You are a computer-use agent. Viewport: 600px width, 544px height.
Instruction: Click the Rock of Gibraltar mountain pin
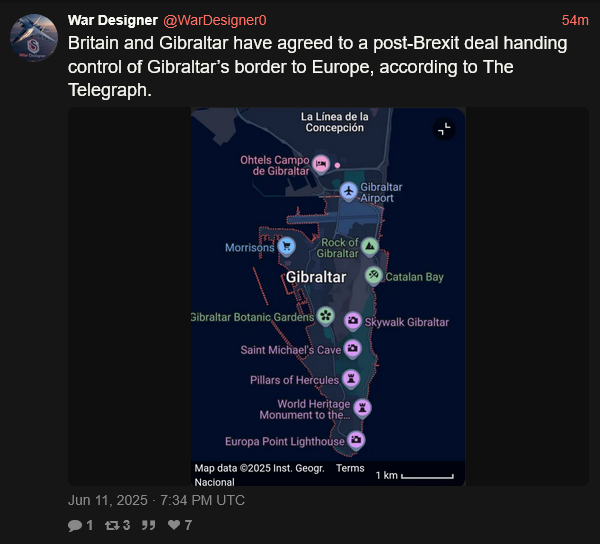(x=370, y=247)
